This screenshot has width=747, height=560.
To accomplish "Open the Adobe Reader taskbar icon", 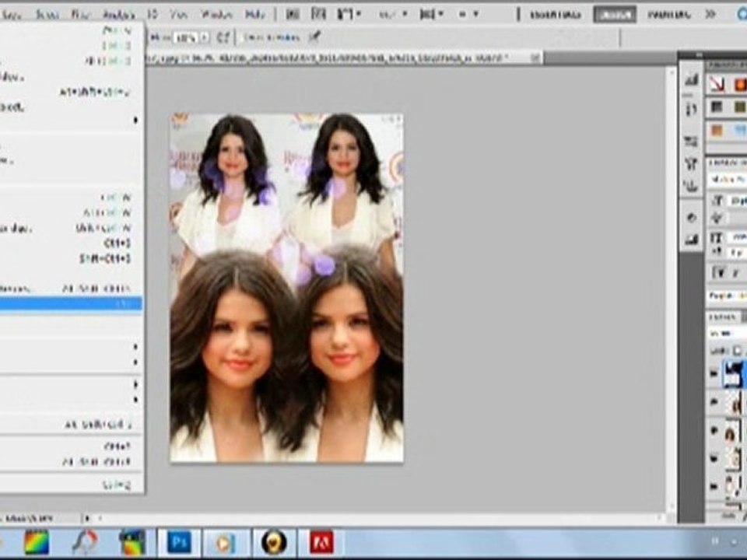I will (321, 542).
